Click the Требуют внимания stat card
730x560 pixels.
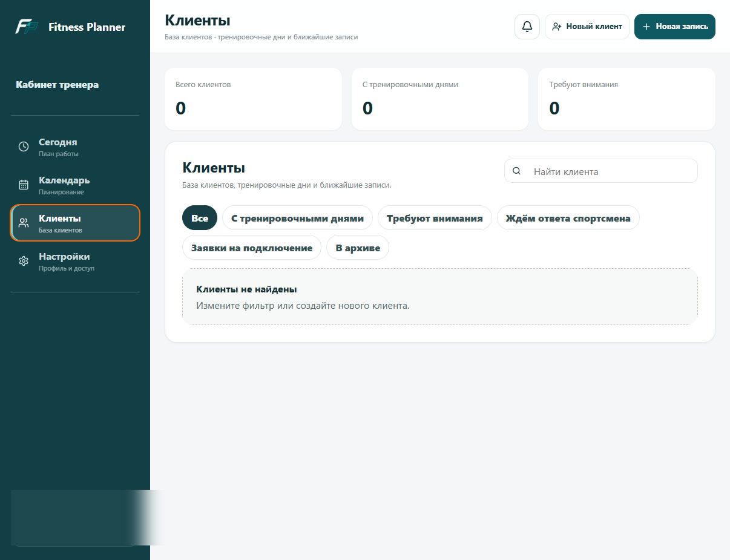[x=626, y=99]
